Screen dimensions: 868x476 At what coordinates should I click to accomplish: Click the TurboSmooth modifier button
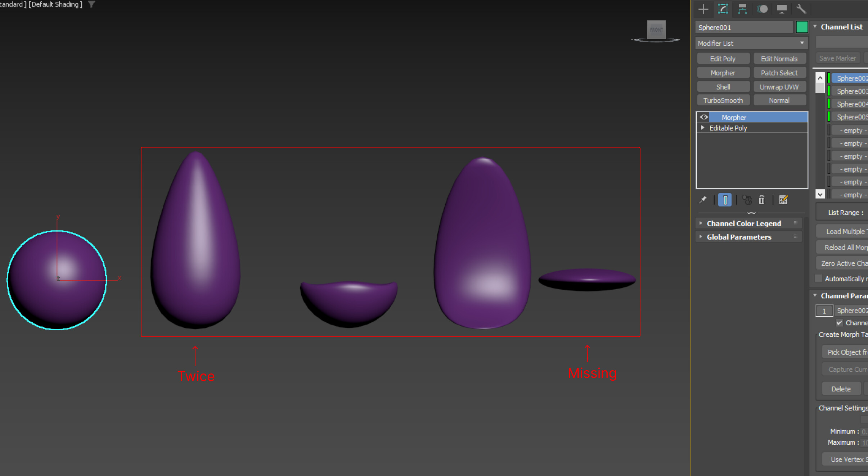tap(723, 100)
